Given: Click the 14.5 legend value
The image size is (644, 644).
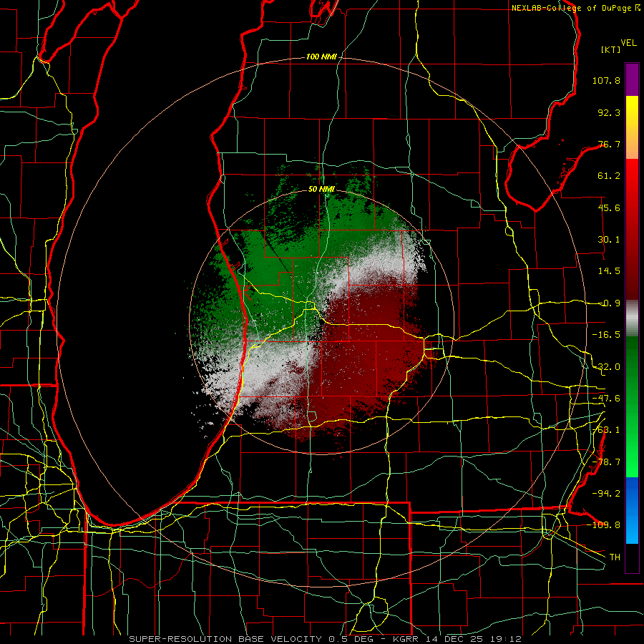Looking at the screenshot, I should pos(609,271).
